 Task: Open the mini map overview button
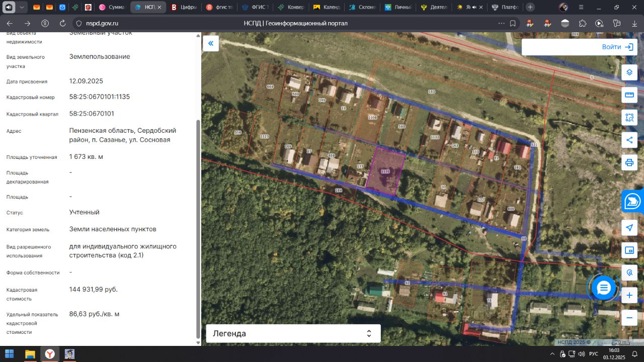pyautogui.click(x=629, y=250)
